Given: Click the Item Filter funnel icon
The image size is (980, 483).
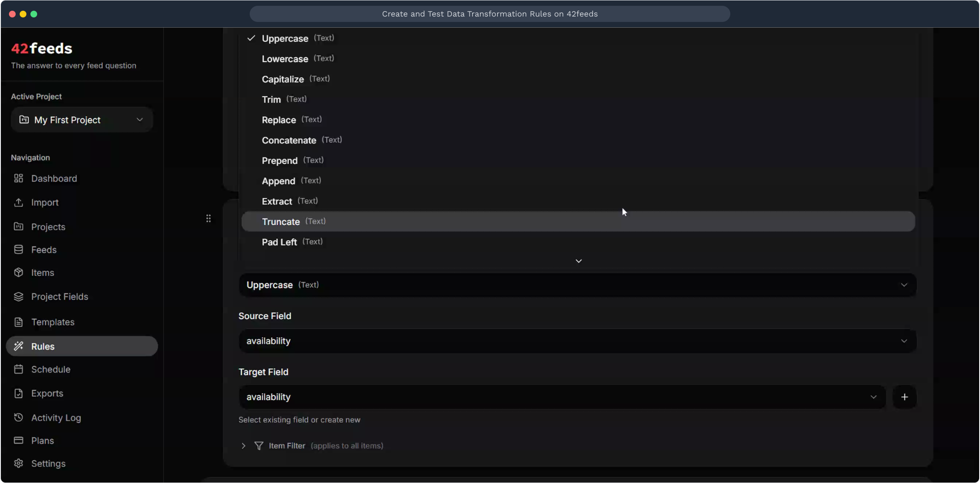Looking at the screenshot, I should click(x=259, y=446).
